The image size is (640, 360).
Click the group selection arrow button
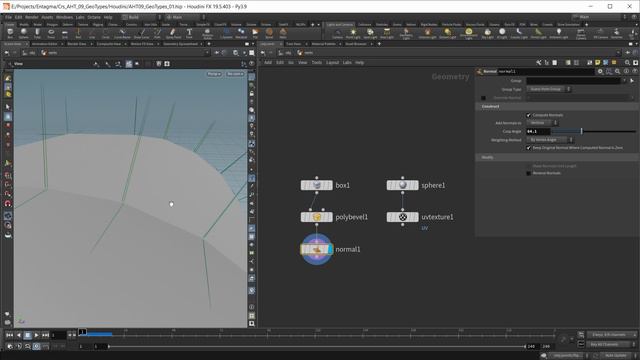[x=632, y=81]
